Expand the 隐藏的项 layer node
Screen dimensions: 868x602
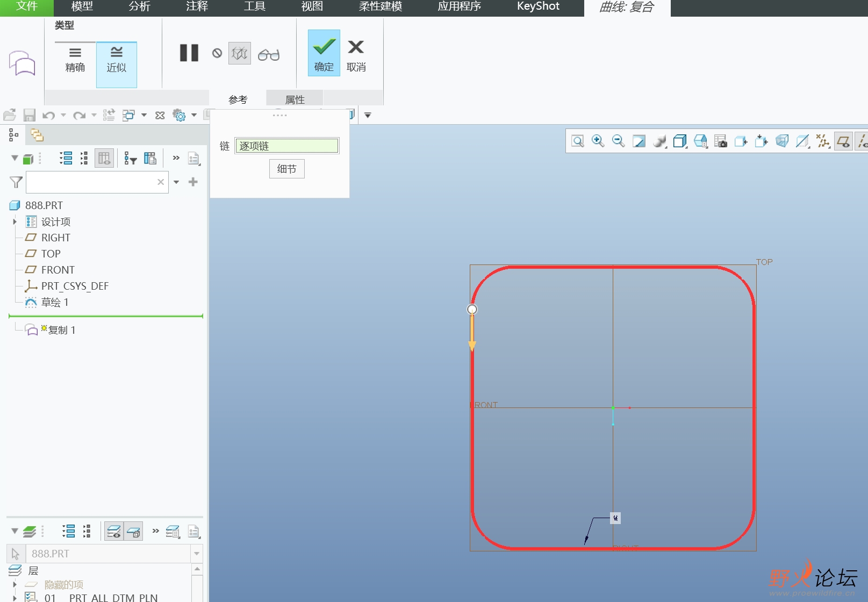point(15,584)
